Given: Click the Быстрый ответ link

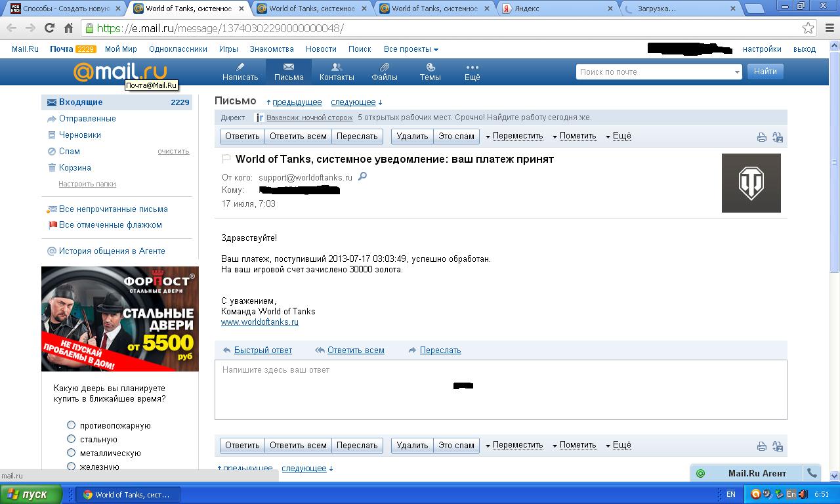Looking at the screenshot, I should click(x=263, y=350).
